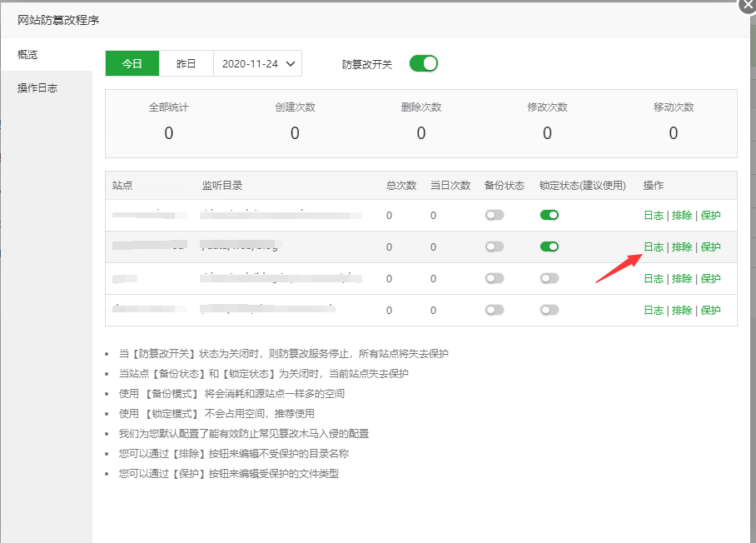Enable 备份状态 for the first site row
756x543 pixels.
coord(495,215)
